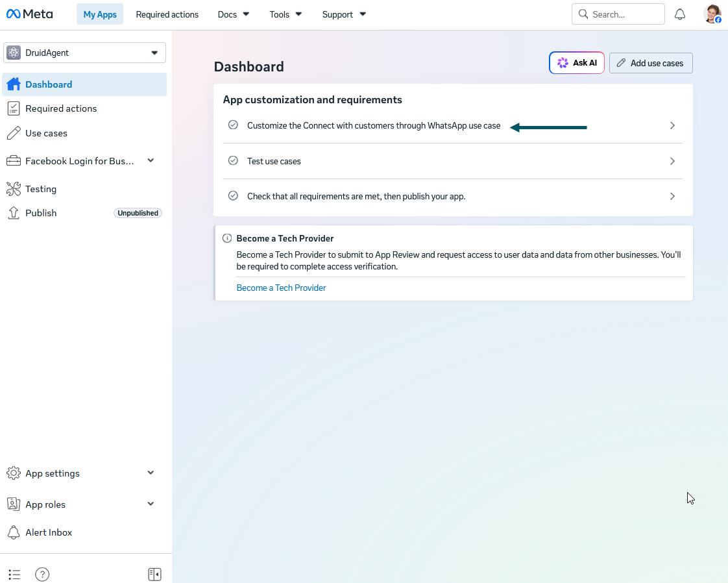Screen dimensions: 728x583
Task: Expand the Tools menu arrow
Action: tap(298, 14)
